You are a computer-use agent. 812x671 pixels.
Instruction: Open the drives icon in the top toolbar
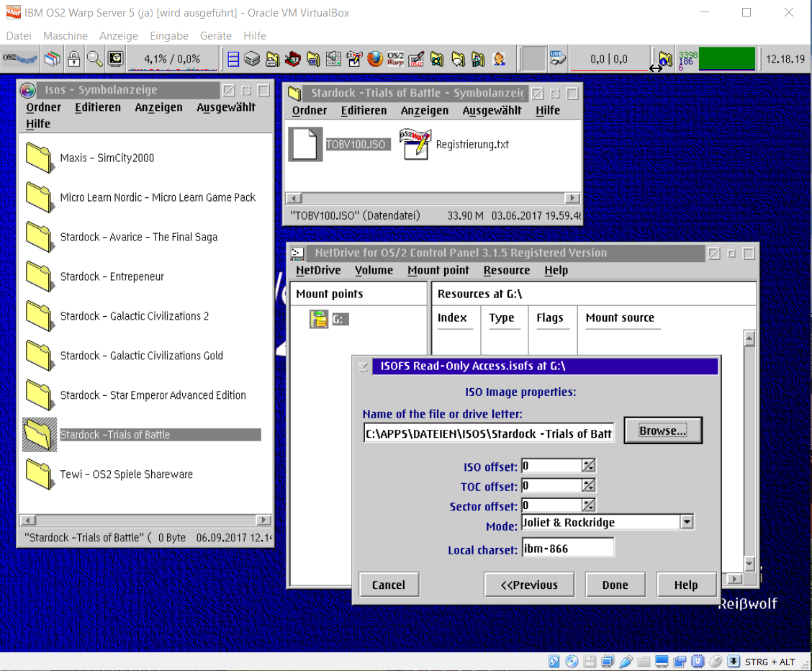252,59
